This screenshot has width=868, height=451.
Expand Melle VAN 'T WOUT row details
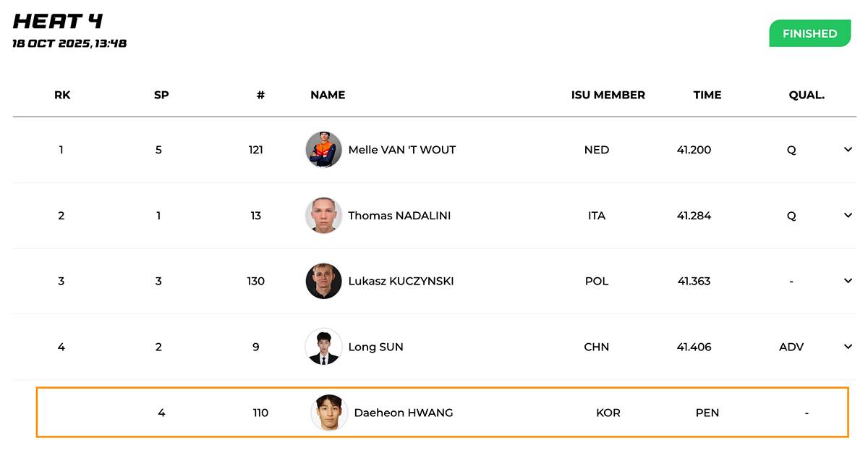pos(848,150)
